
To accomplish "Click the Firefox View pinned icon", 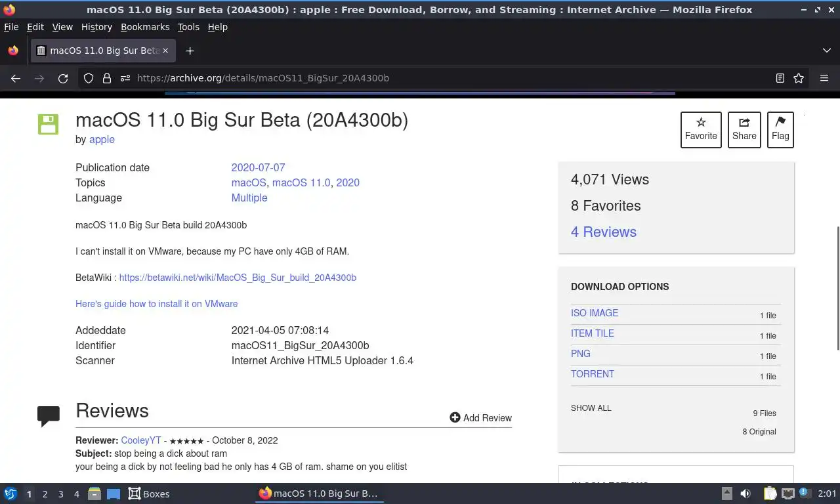I will [13, 51].
